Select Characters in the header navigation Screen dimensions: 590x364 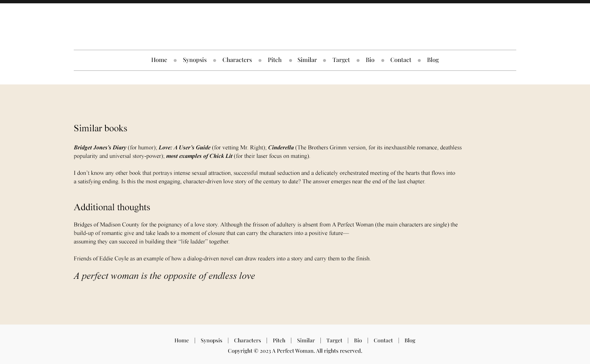click(x=237, y=60)
